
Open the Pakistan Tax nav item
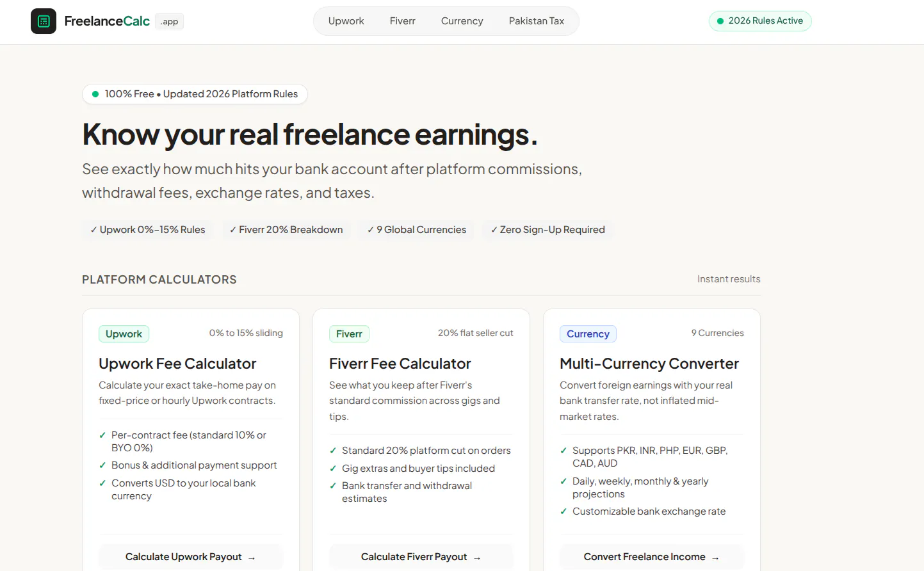536,21
